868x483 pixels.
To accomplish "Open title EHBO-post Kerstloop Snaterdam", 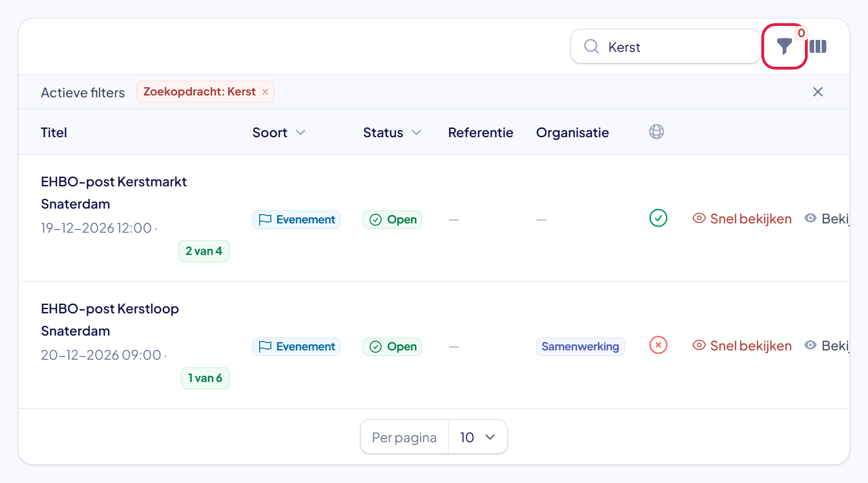I will 110,320.
